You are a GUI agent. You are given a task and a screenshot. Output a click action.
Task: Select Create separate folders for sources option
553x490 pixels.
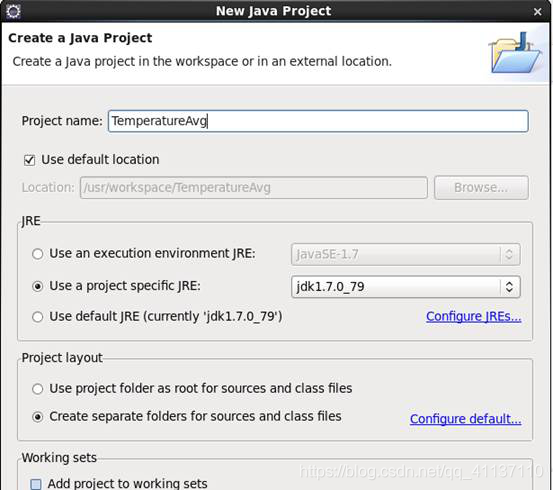pyautogui.click(x=38, y=417)
